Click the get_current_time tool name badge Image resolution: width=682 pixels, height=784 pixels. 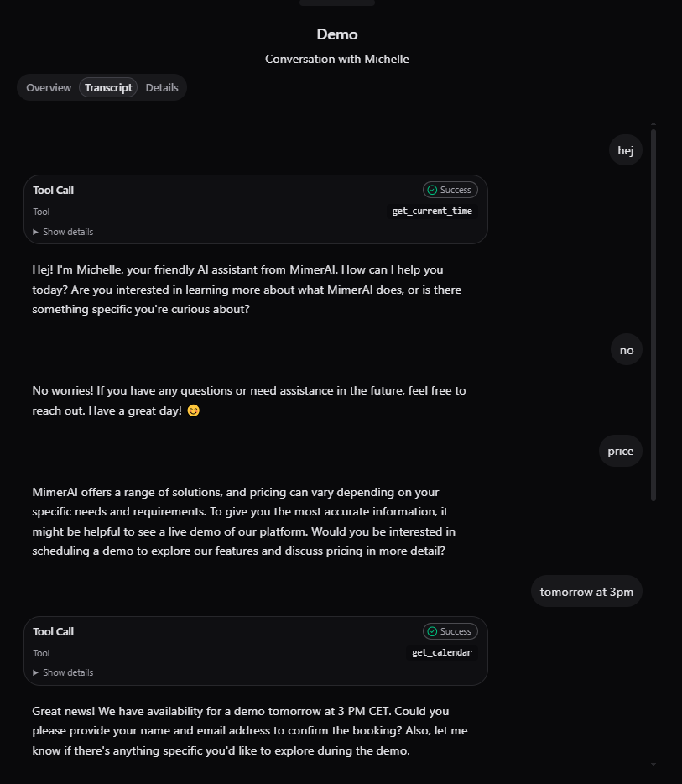point(432,212)
